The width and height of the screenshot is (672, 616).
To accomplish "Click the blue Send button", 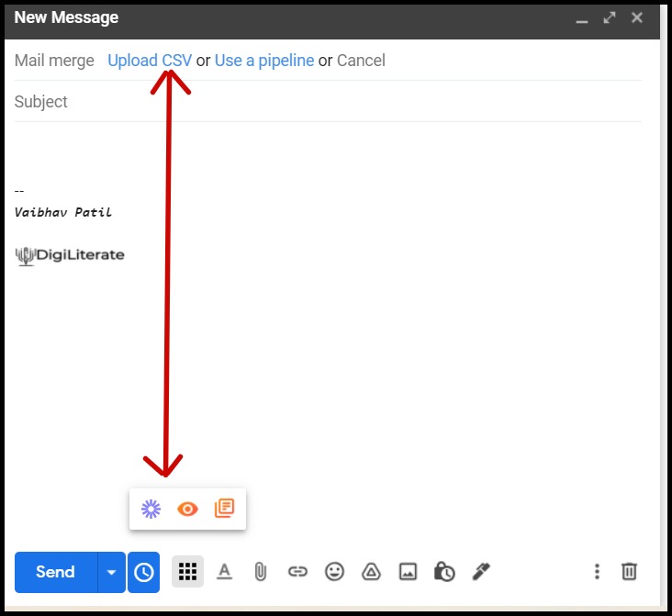I will (56, 572).
